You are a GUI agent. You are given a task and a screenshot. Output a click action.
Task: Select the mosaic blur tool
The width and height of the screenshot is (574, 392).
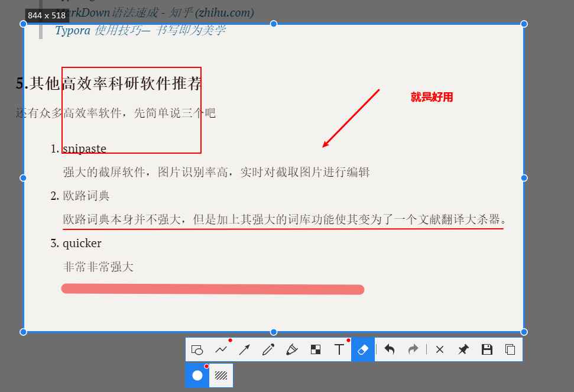[x=316, y=349]
